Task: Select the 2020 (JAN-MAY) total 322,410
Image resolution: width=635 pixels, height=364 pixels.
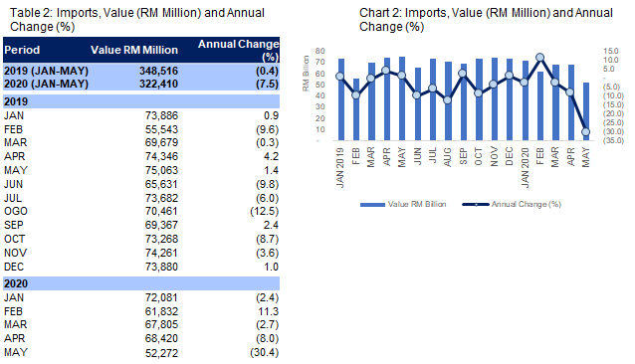Action: point(159,84)
